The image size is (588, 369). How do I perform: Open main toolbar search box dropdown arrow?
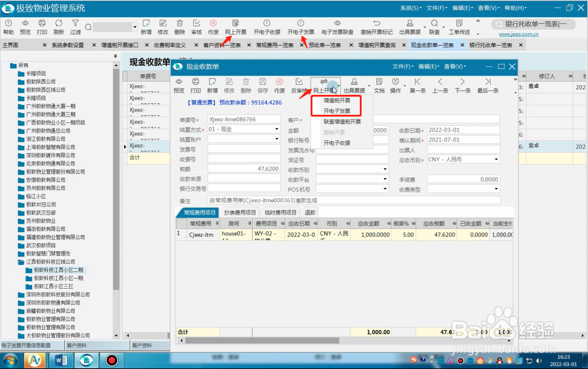[x=135, y=27]
